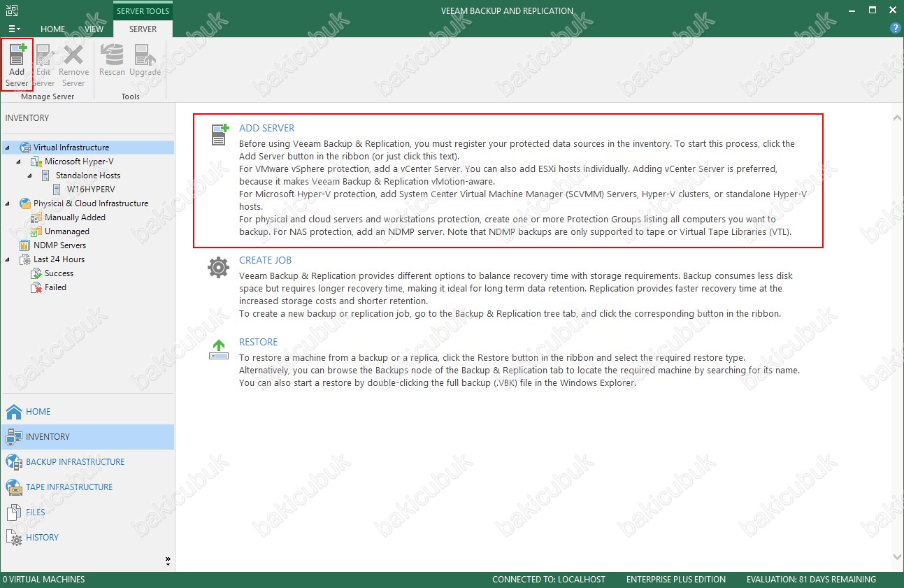Click the application logo icon in title bar
Screen dimensions: 904x588
coord(10,10)
